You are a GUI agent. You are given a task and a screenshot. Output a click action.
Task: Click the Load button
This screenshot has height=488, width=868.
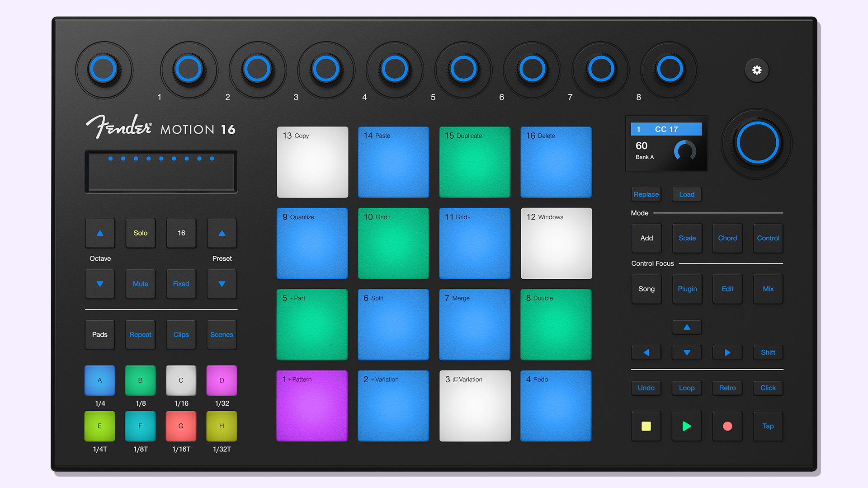pyautogui.click(x=687, y=194)
